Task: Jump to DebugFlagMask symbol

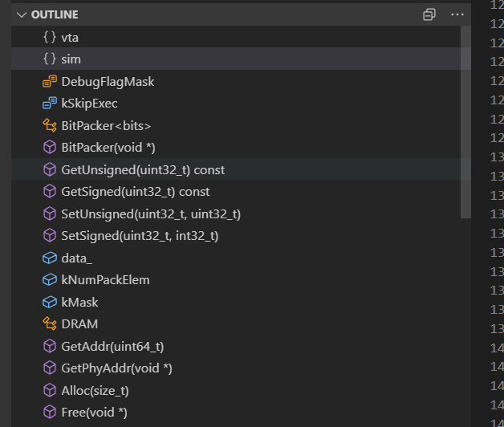Action: (236, 81)
